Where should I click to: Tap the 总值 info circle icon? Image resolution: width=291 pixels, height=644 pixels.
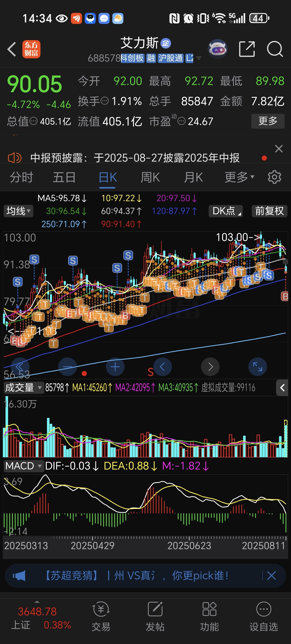(x=34, y=121)
